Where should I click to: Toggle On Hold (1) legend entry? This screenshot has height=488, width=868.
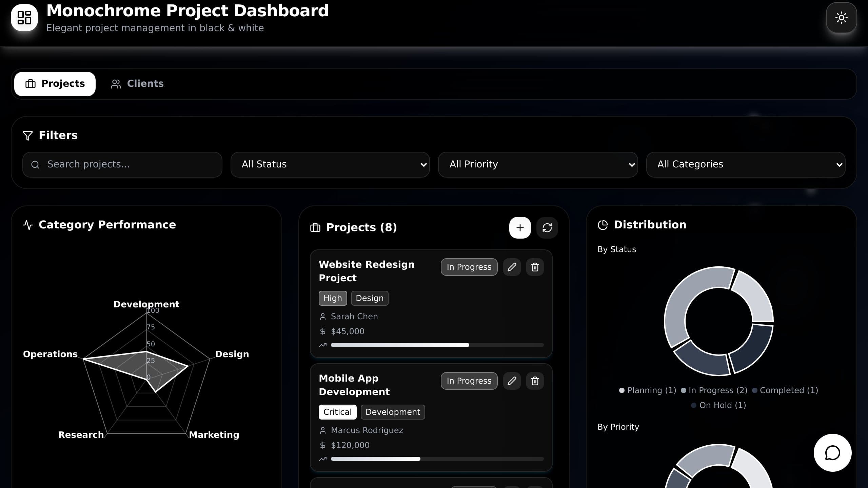point(719,405)
